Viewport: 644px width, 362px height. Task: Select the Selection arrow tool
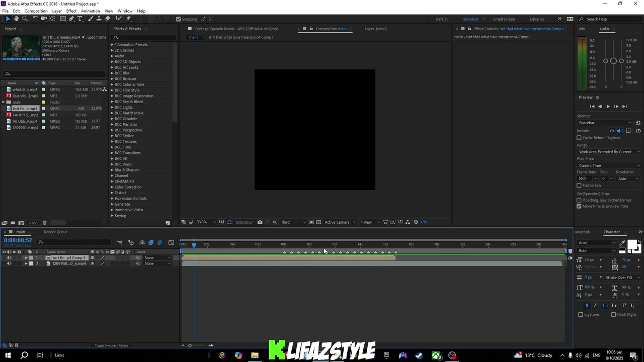(x=8, y=19)
